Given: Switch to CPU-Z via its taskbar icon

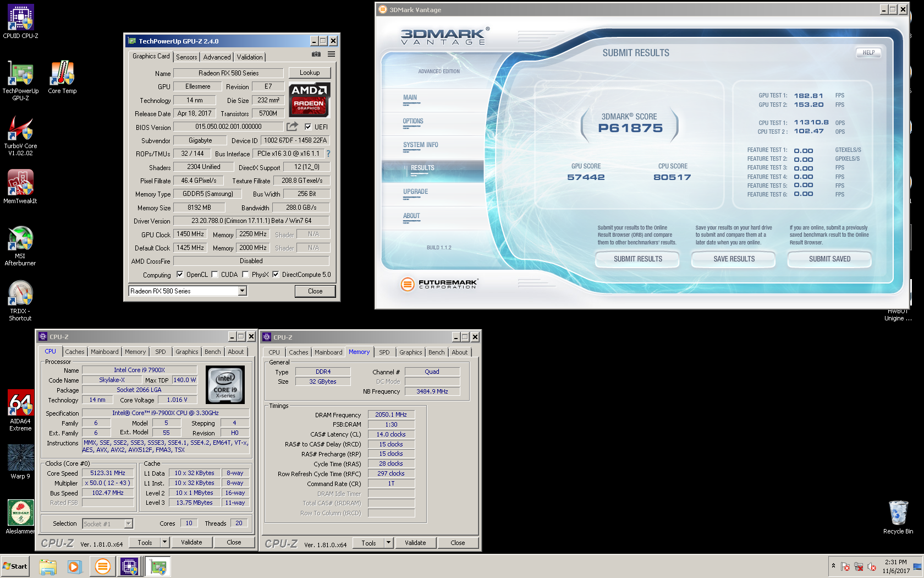Looking at the screenshot, I should (x=129, y=566).
